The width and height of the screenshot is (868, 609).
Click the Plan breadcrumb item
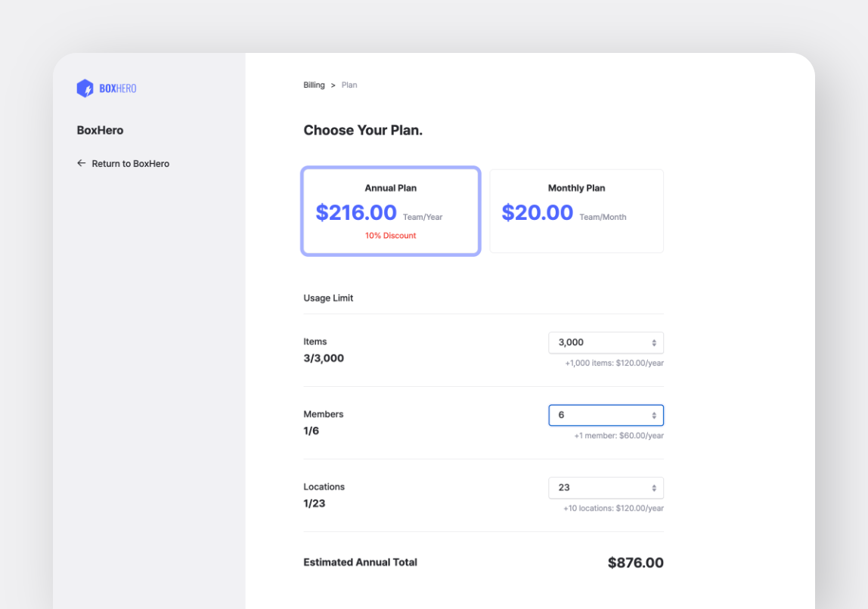(x=349, y=85)
